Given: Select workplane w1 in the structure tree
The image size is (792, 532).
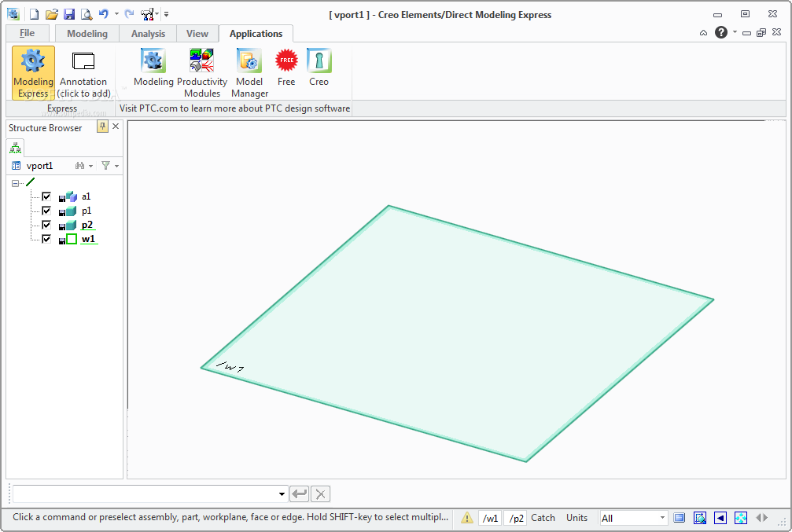Looking at the screenshot, I should (88, 239).
